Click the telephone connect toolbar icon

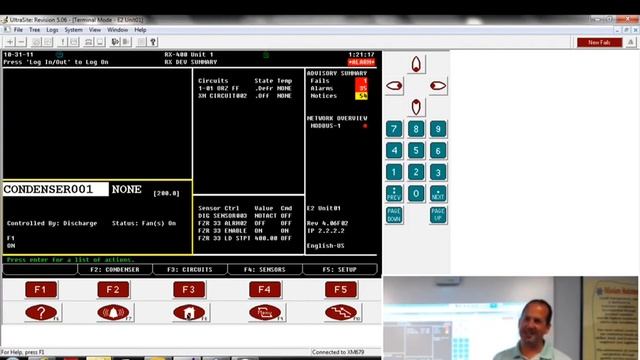point(88,42)
